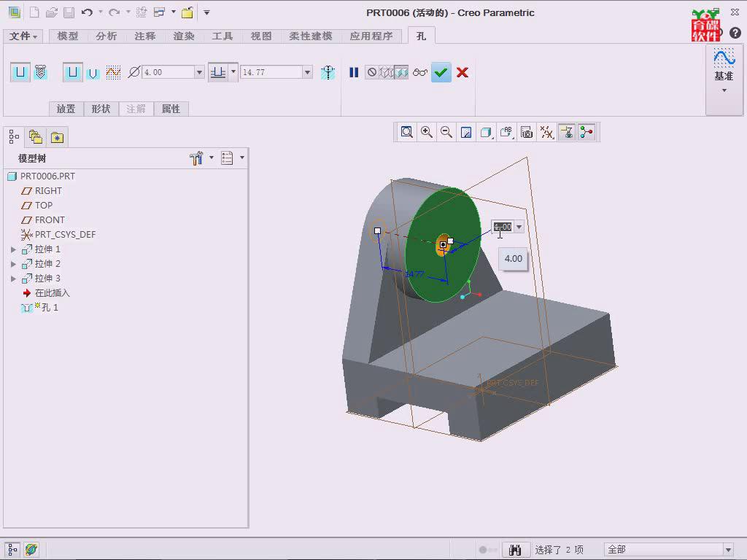This screenshot has width=747, height=560.
Task: Select the simple hole type icon
Action: [20, 72]
